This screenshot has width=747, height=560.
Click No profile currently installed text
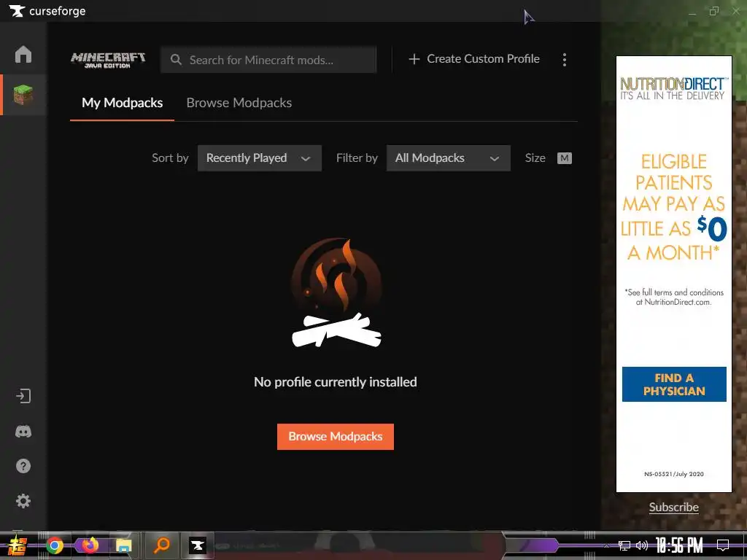(x=336, y=382)
